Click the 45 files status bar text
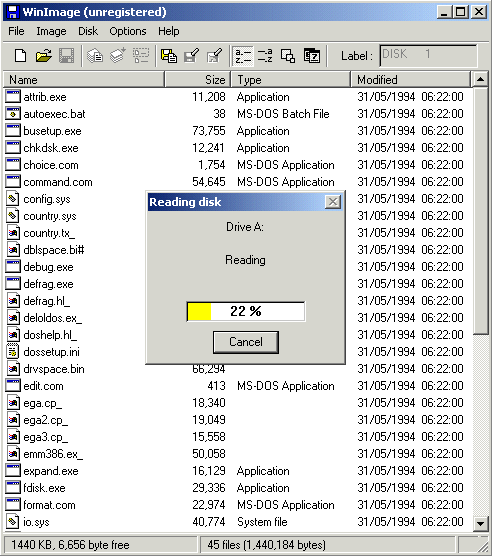 [267, 545]
